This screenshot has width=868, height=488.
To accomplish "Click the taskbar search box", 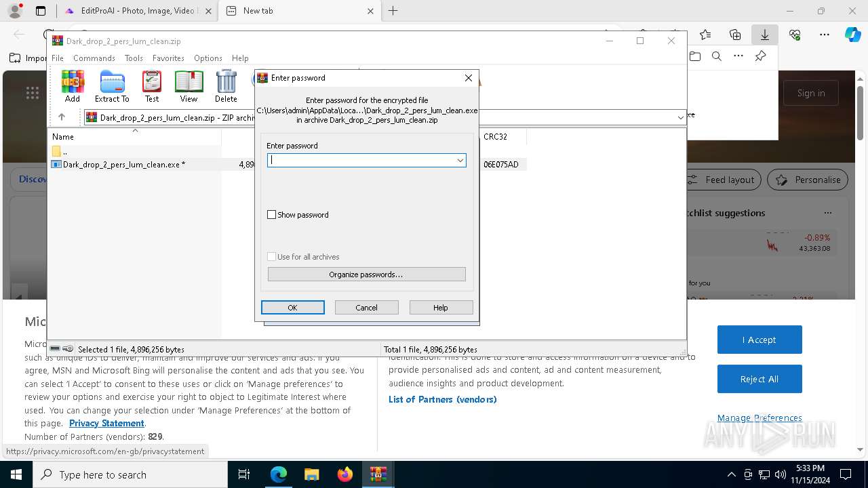I will click(x=130, y=474).
